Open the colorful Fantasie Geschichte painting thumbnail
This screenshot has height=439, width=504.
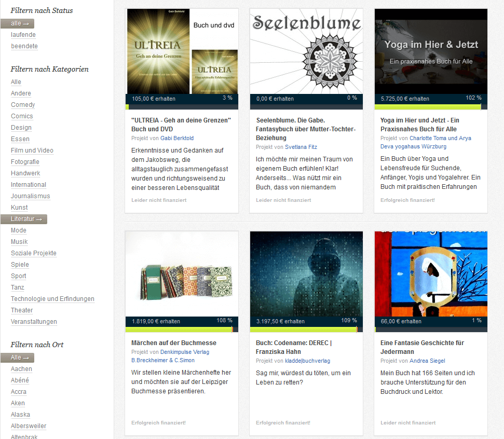click(x=431, y=274)
